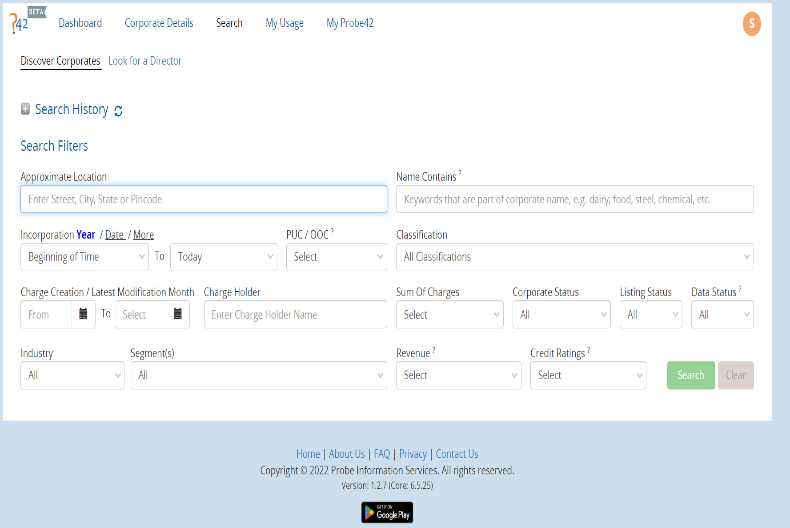Focus the Charge Holder Name field

[x=295, y=314]
